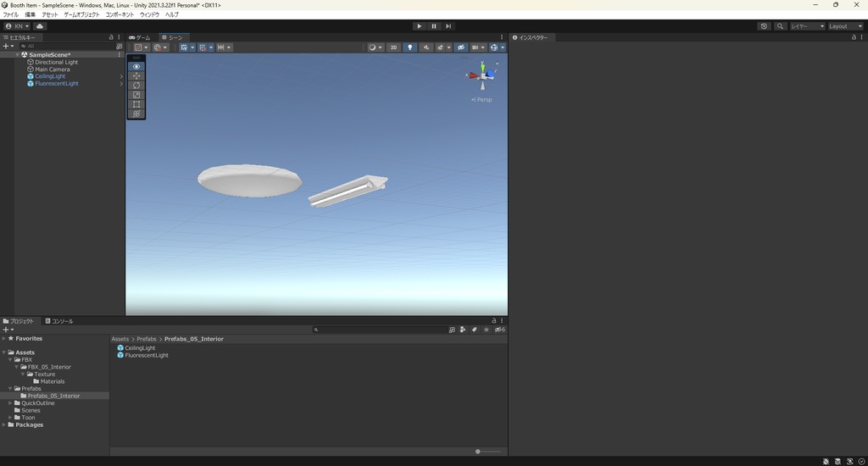The height and width of the screenshot is (466, 868).
Task: Collapse the Assets folder tree
Action: [4, 352]
